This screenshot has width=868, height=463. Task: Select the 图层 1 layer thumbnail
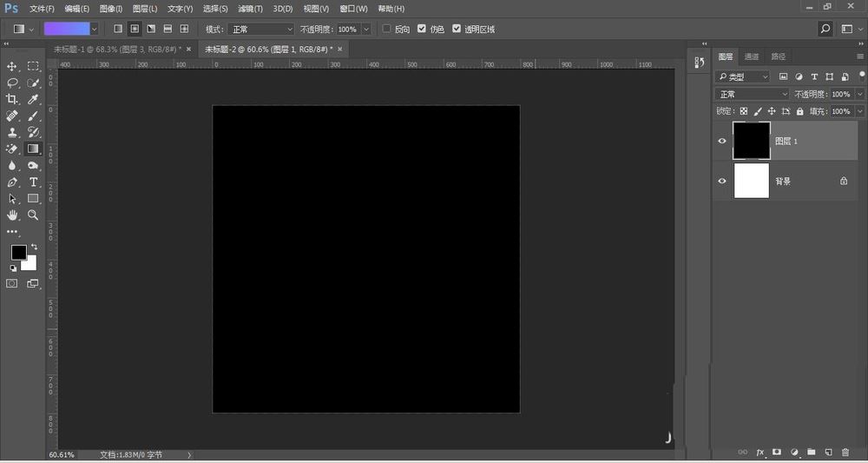(x=751, y=141)
